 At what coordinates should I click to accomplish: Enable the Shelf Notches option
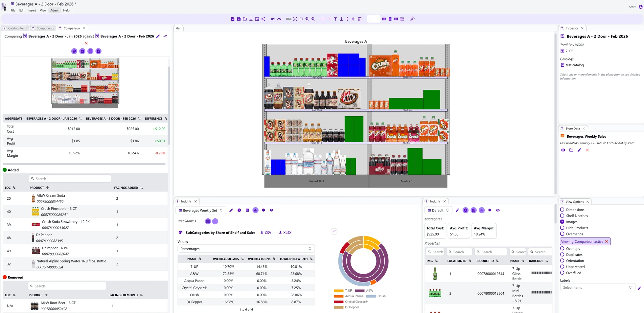pyautogui.click(x=562, y=216)
